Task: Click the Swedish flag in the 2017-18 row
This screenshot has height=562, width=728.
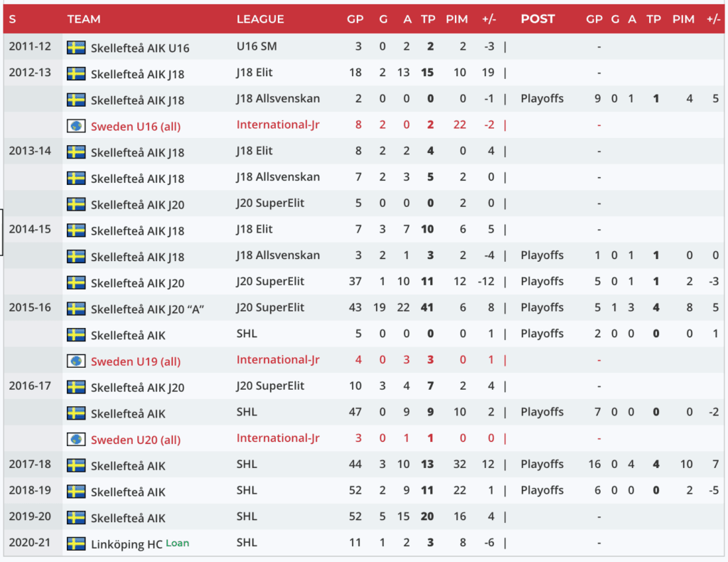Action: tap(76, 465)
